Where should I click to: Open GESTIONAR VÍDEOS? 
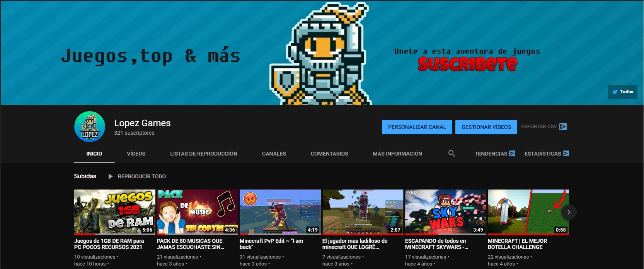pyautogui.click(x=486, y=127)
